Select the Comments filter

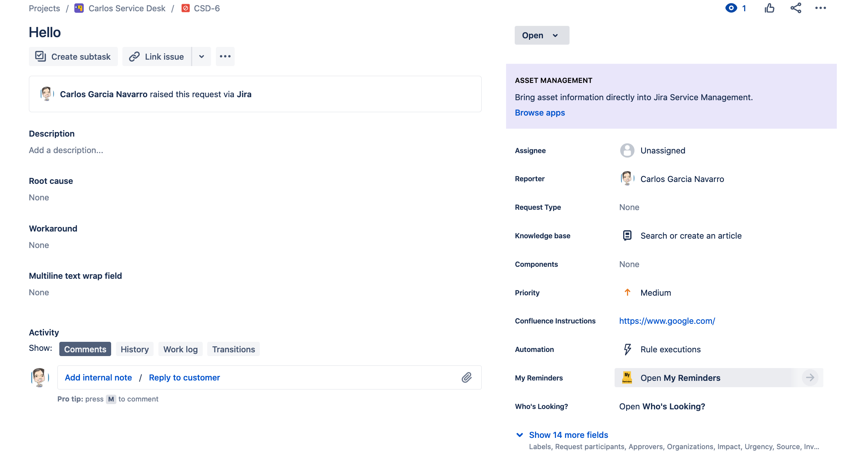pyautogui.click(x=85, y=349)
